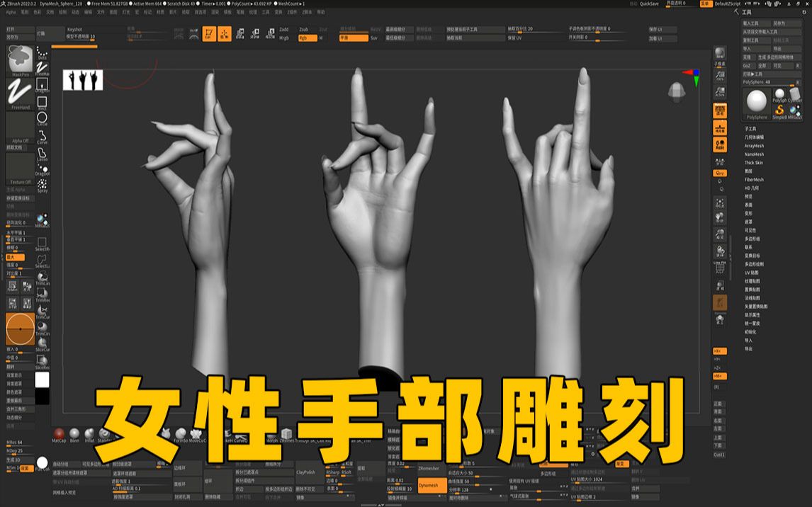
Task: Pick the Curve stroke icon
Action: tap(42, 137)
